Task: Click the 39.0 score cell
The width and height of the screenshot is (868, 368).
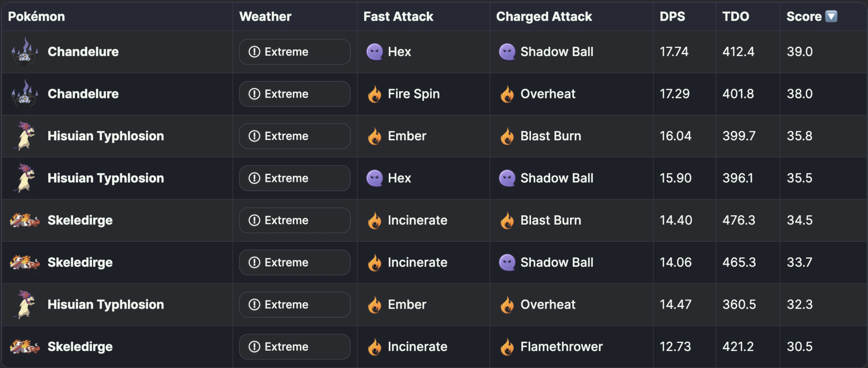Action: [800, 52]
